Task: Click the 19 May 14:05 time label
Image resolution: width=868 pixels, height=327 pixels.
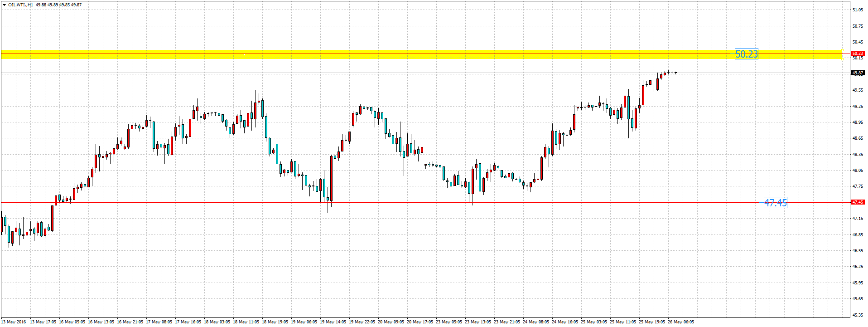Action: coord(333,322)
